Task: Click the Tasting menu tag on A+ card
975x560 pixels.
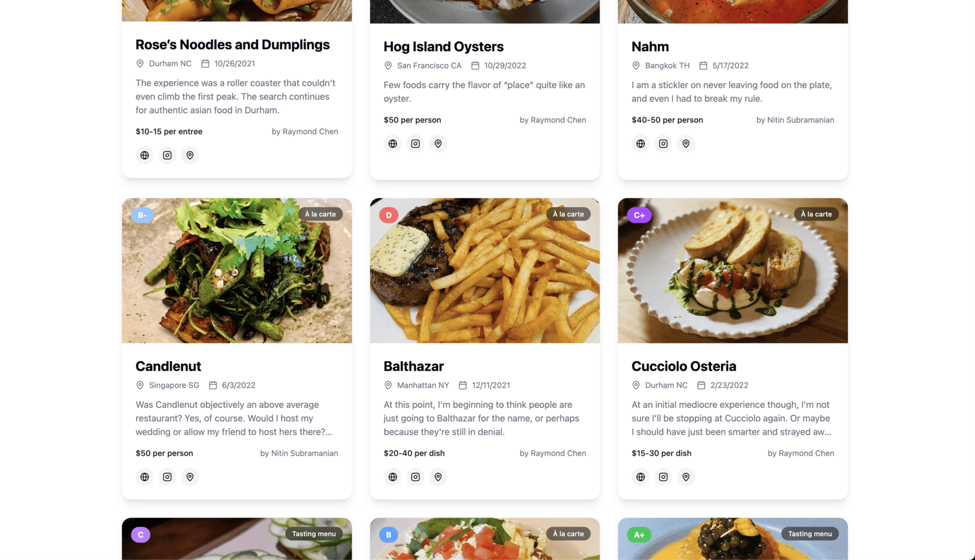Action: [x=810, y=533]
